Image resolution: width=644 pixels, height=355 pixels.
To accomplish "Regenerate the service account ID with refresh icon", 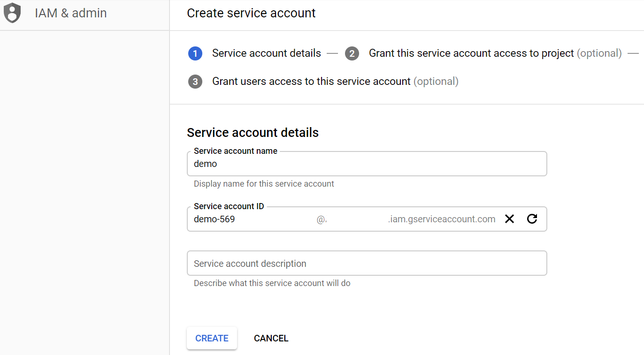I will pos(532,219).
